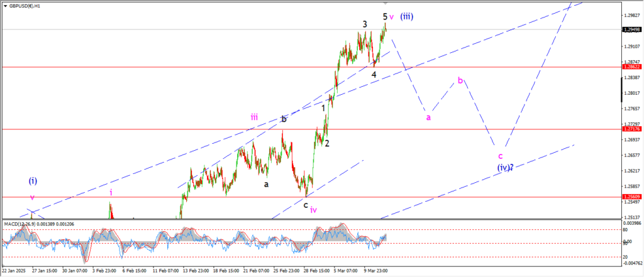Viewport: 644px width, 277px height.
Task: Click the red price tag 1.28622
Action: pos(631,67)
